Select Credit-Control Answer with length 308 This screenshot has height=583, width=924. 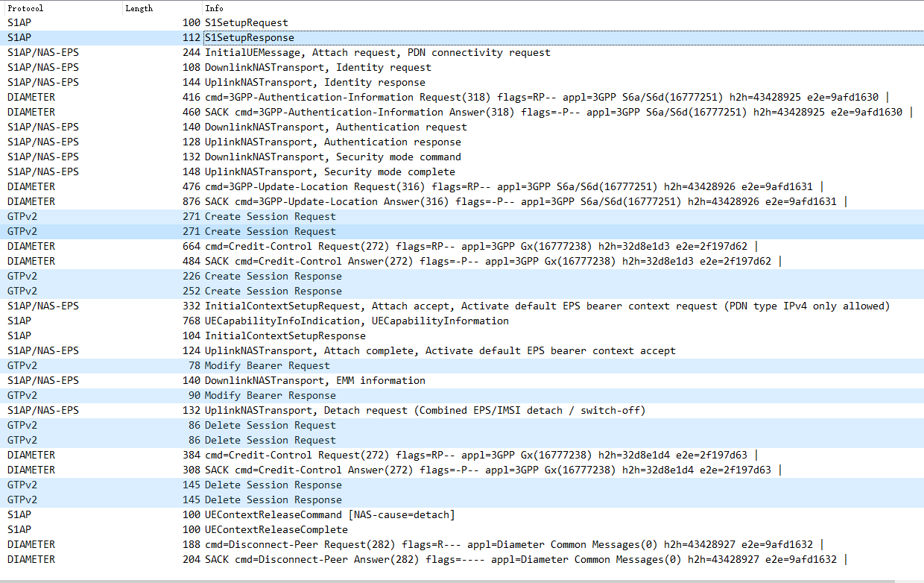[x=462, y=470]
